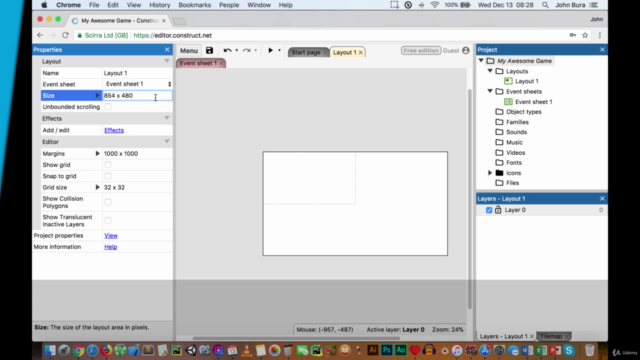640x360 pixels.
Task: Click the preview play icon
Action: click(270, 51)
